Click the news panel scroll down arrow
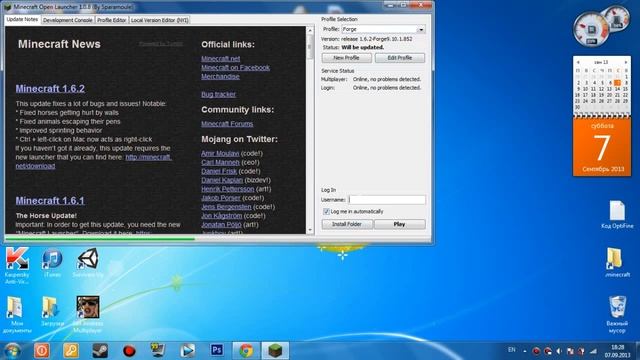The image size is (640, 360). 310,230
